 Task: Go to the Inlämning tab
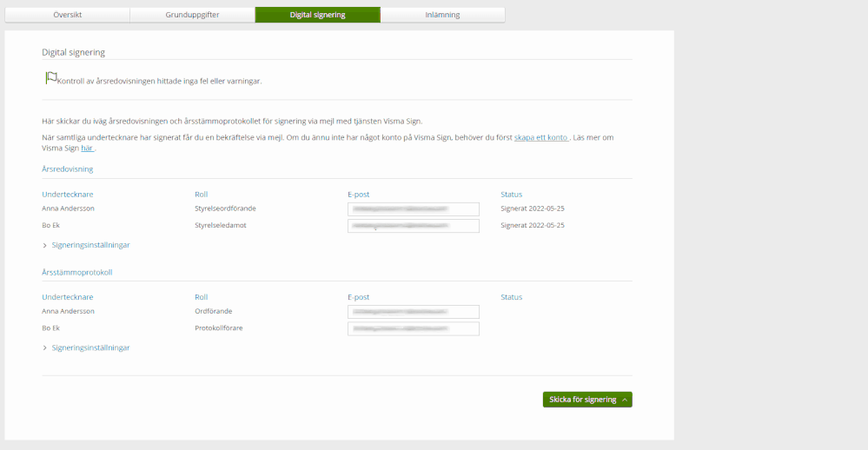442,15
